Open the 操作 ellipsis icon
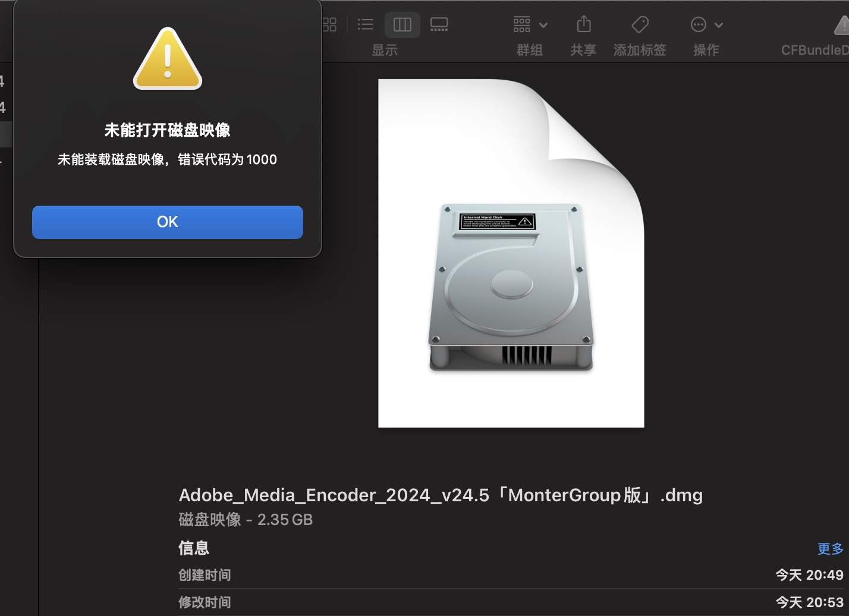This screenshot has height=616, width=849. [x=699, y=24]
